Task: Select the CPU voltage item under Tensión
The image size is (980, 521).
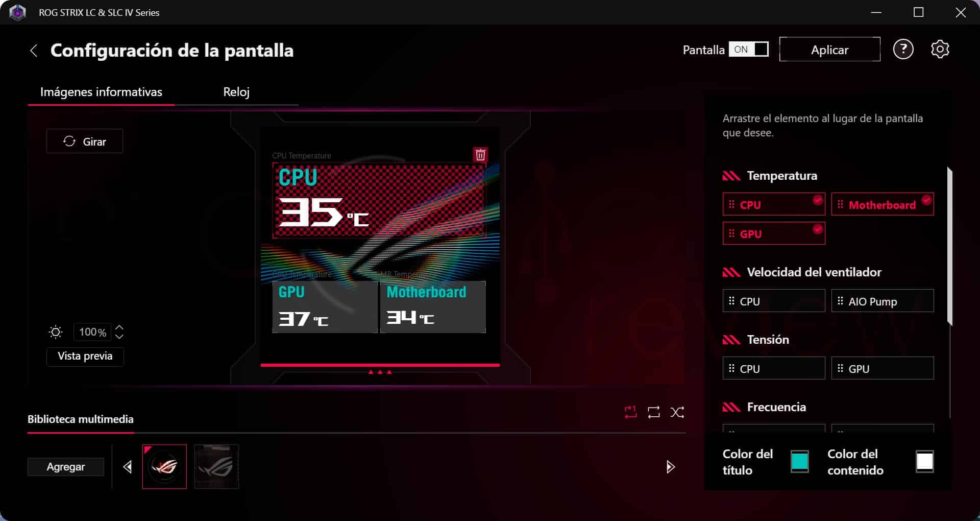Action: tap(774, 368)
